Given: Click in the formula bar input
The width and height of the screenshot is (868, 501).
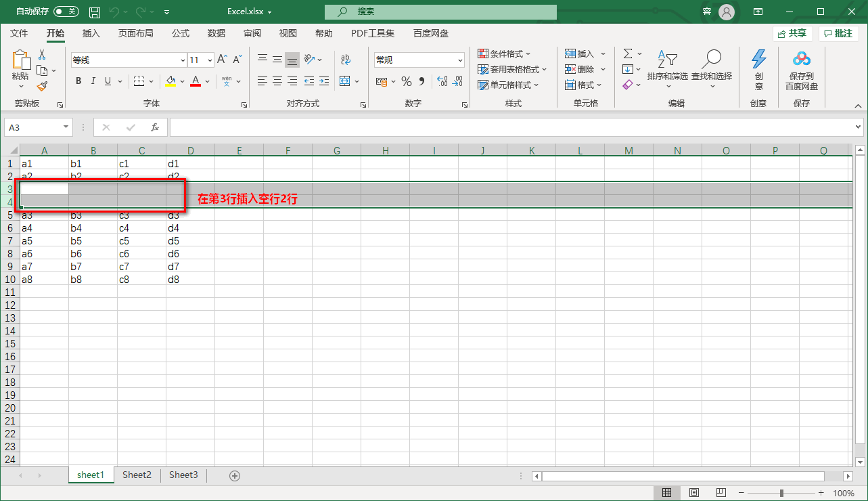Looking at the screenshot, I should (x=511, y=127).
